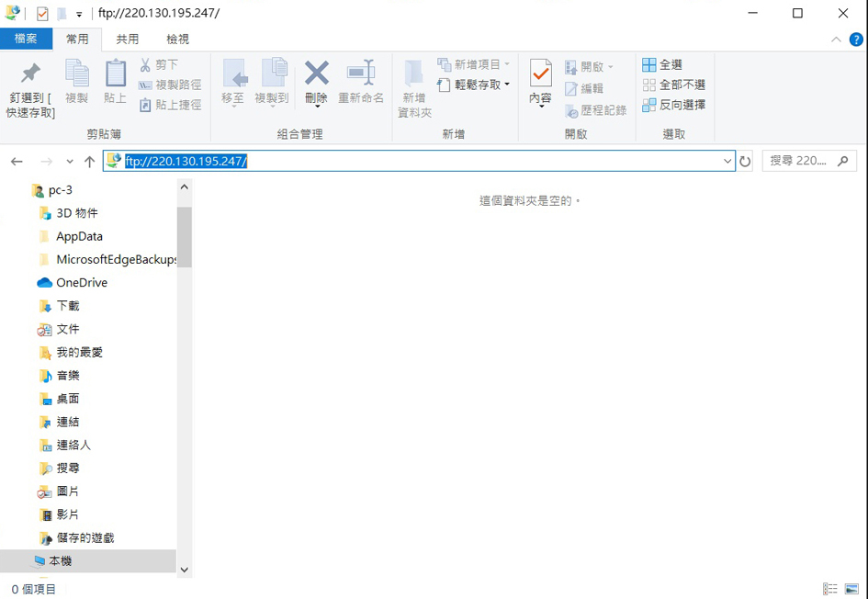Open the 連結 links folder
The height and width of the screenshot is (599, 868).
tap(60, 422)
